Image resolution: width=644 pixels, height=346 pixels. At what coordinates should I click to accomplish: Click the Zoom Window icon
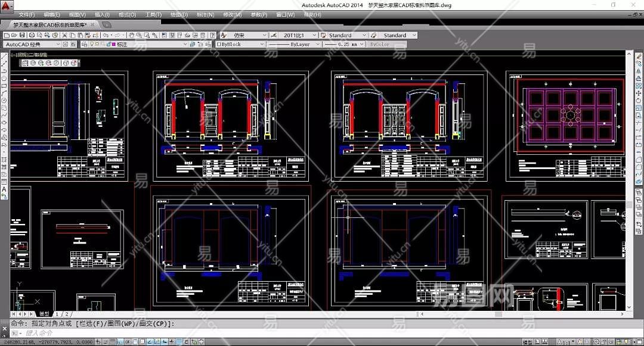147,35
